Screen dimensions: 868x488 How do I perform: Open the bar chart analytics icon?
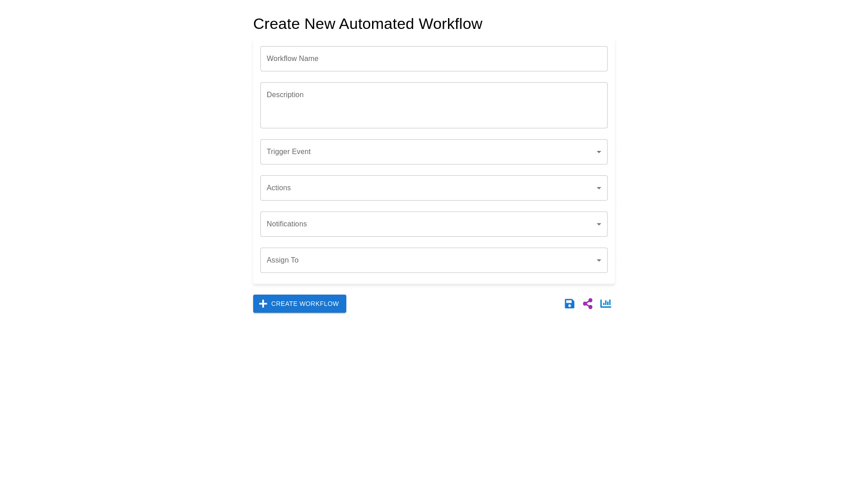click(605, 304)
